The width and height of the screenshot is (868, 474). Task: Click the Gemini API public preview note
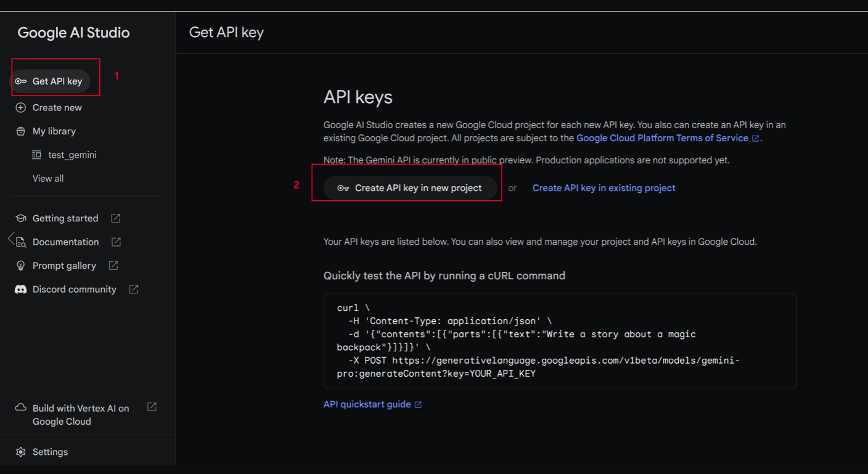tap(526, 160)
